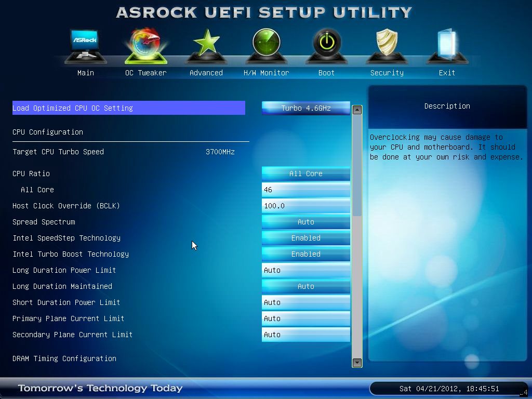Select the OC Tweaker flame gauge icon

(x=146, y=46)
